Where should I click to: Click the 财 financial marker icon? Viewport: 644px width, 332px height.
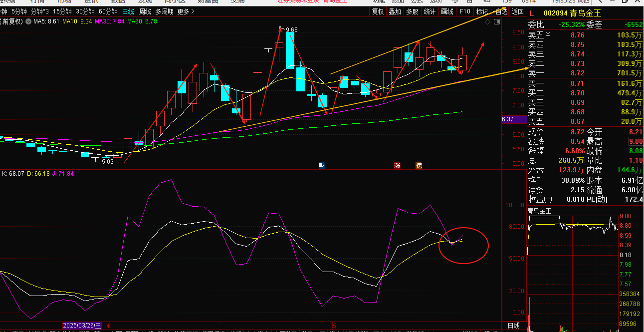click(x=322, y=165)
